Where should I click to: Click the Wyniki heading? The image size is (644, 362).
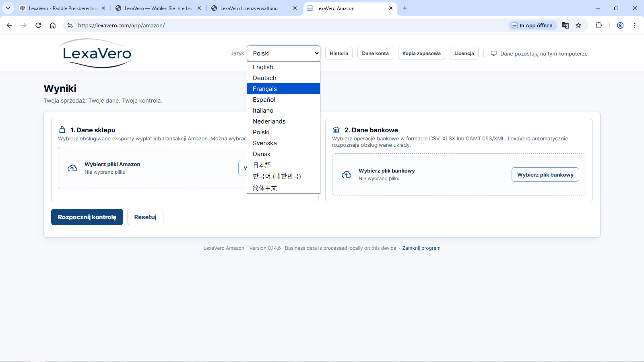[x=60, y=88]
